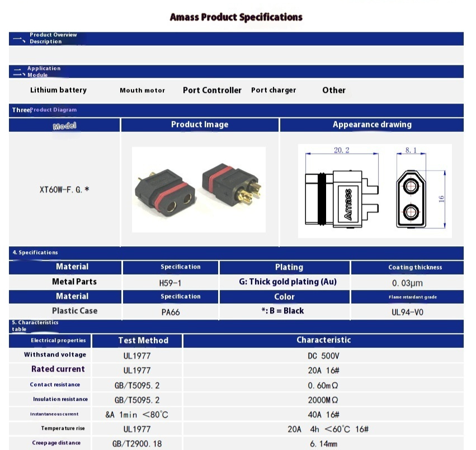Screen dimensions: 476x450
Task: Select the "Other" application label
Action: tap(334, 90)
